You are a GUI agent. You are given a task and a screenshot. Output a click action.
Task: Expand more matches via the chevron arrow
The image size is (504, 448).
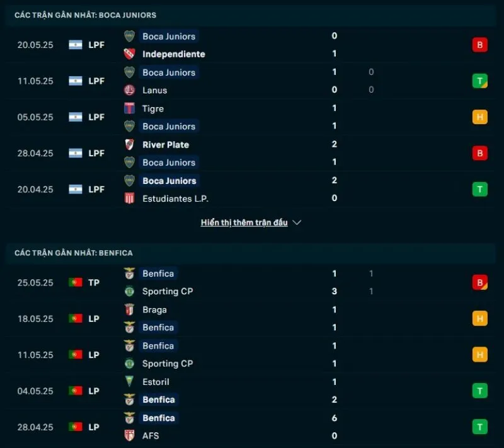(x=296, y=222)
